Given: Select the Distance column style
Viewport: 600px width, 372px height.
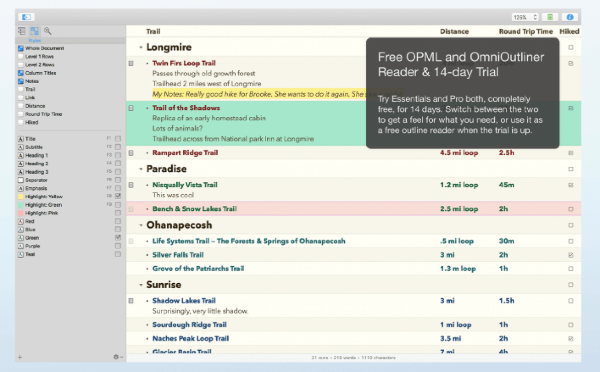Looking at the screenshot, I should (35, 106).
